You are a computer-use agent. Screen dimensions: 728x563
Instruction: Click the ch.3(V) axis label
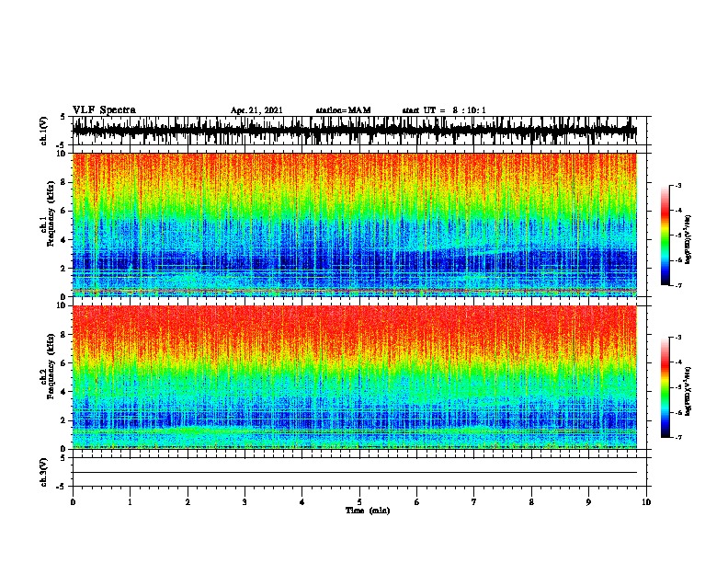(43, 472)
